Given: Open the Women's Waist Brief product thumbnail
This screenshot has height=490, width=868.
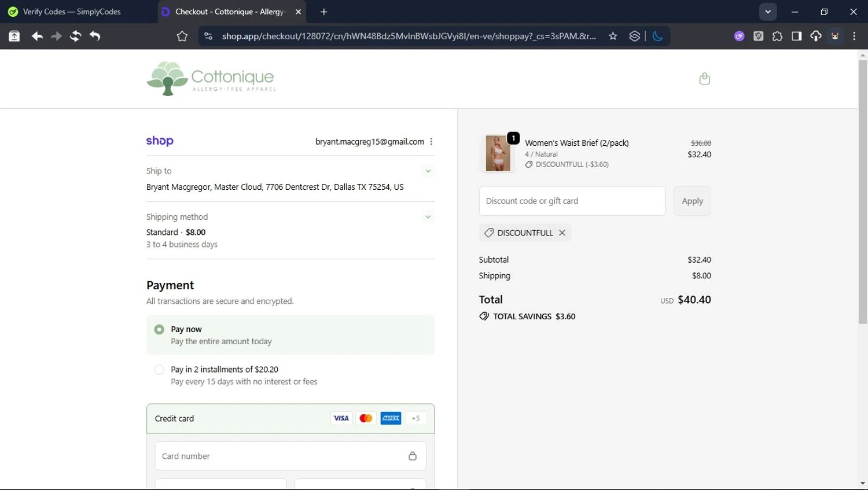Looking at the screenshot, I should [498, 153].
